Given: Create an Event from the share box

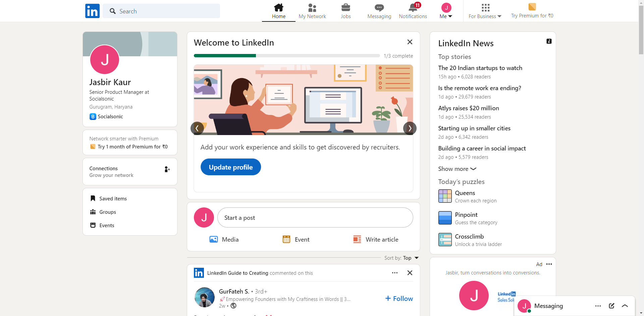Looking at the screenshot, I should click(x=296, y=240).
